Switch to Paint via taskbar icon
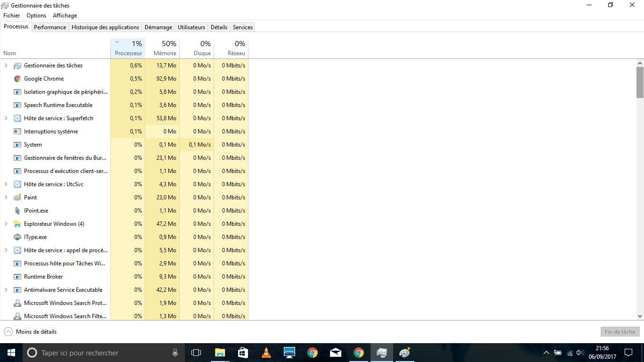Screen dimensions: 644x362 (x=405, y=353)
